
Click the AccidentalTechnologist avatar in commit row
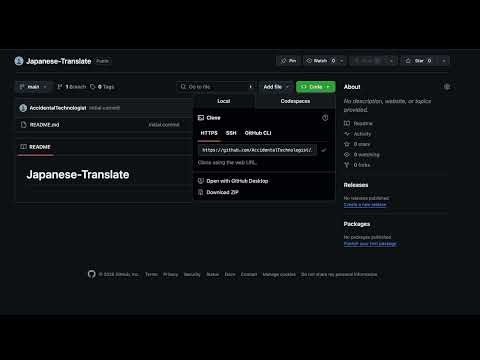23,108
